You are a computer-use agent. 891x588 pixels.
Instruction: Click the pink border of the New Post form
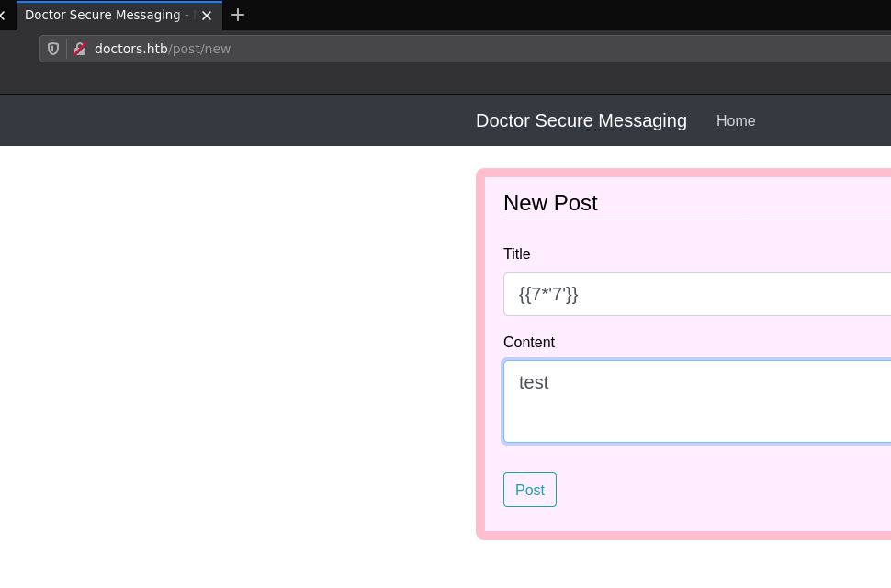pos(479,367)
